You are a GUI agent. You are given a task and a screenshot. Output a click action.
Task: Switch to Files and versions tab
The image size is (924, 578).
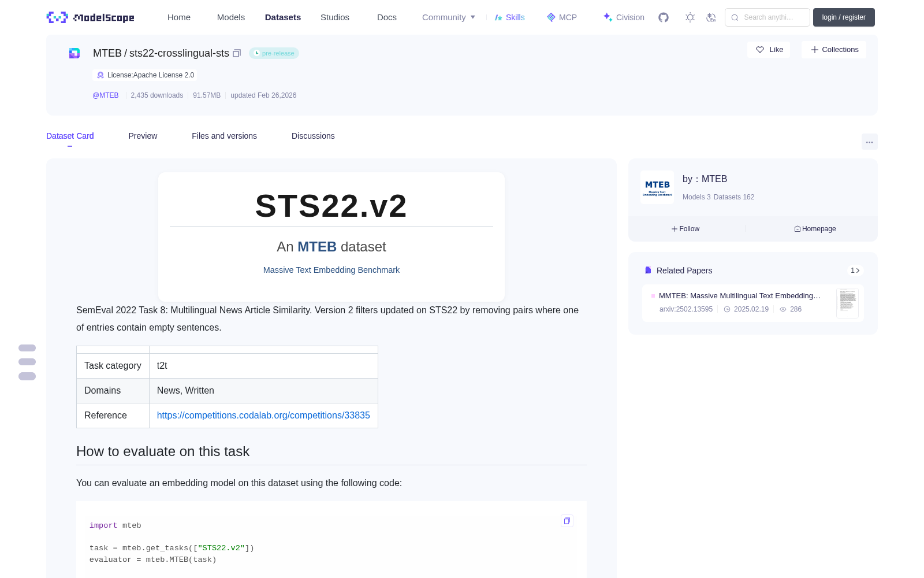[224, 136]
